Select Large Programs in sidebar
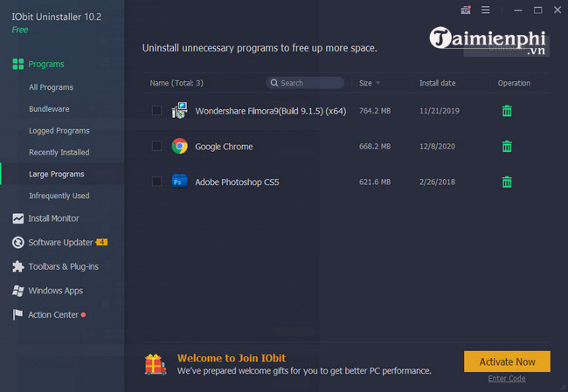 [57, 174]
